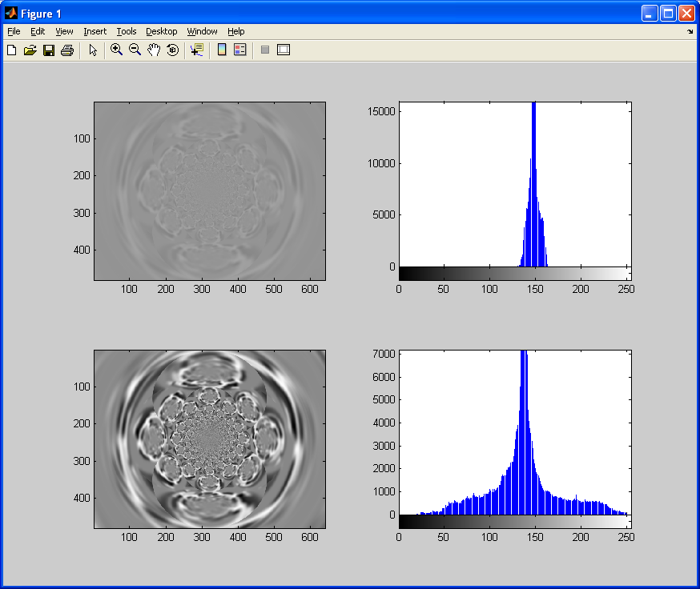700x589 pixels.
Task: Enable the Data Cursor tool
Action: pos(197,50)
